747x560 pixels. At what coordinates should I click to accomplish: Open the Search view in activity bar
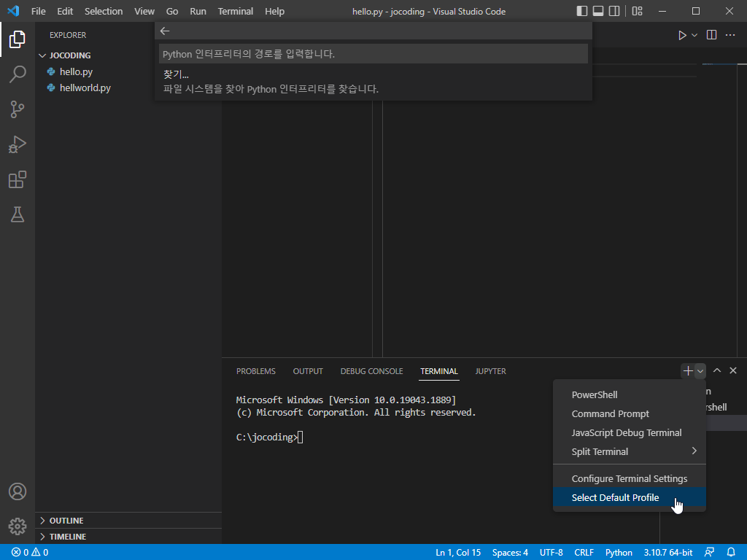[x=18, y=74]
